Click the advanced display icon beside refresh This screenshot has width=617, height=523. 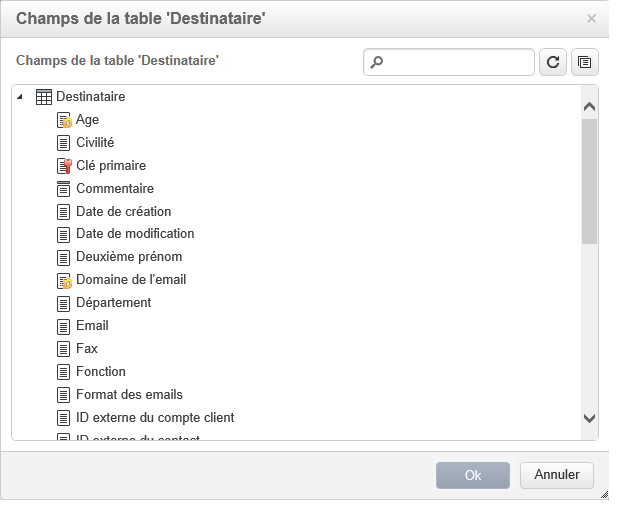(584, 62)
